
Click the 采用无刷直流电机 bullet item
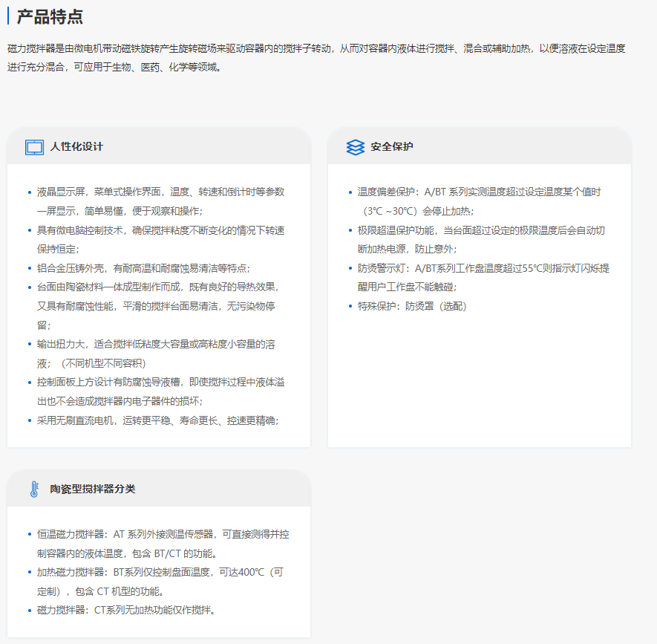pos(158,420)
